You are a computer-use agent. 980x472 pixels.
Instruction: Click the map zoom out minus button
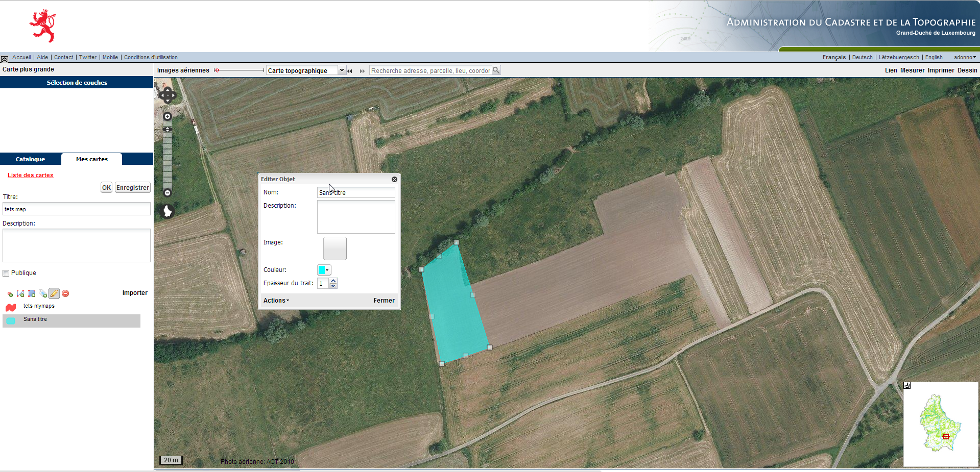coord(167,193)
